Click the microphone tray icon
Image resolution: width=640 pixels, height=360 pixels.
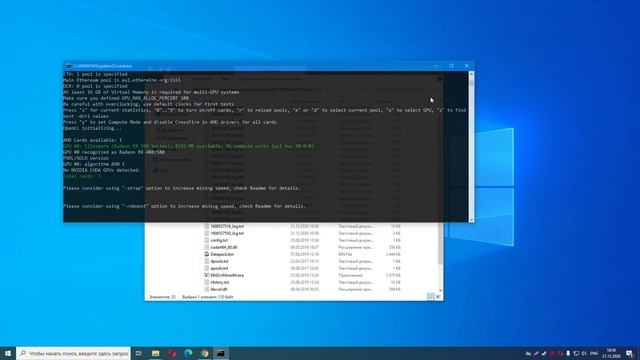568,353
